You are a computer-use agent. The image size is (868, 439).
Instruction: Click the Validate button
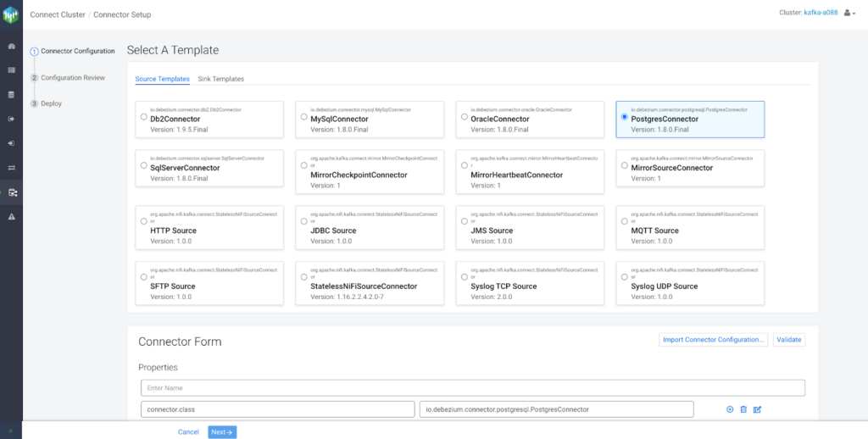(x=789, y=340)
